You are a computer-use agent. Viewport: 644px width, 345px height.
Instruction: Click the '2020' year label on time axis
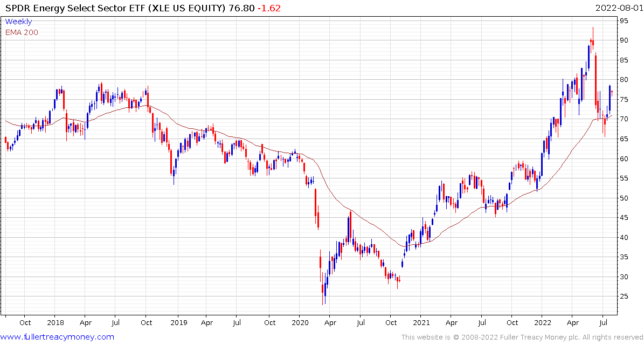point(300,322)
